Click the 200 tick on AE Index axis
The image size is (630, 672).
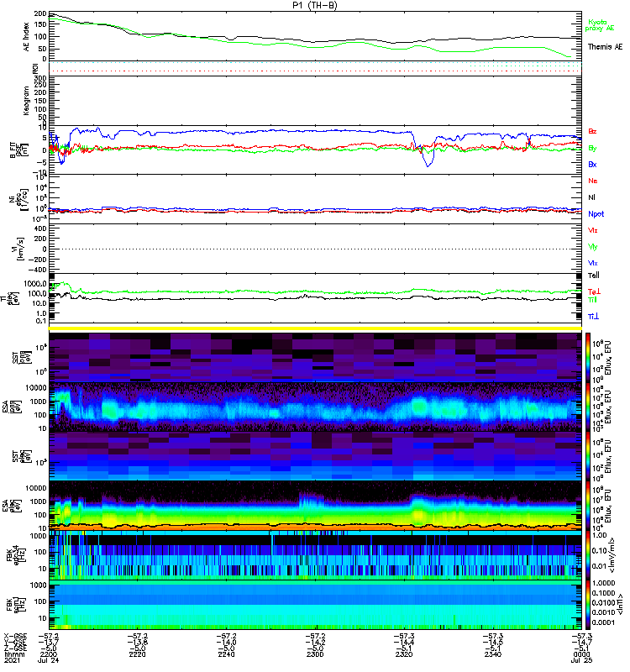tap(40, 13)
